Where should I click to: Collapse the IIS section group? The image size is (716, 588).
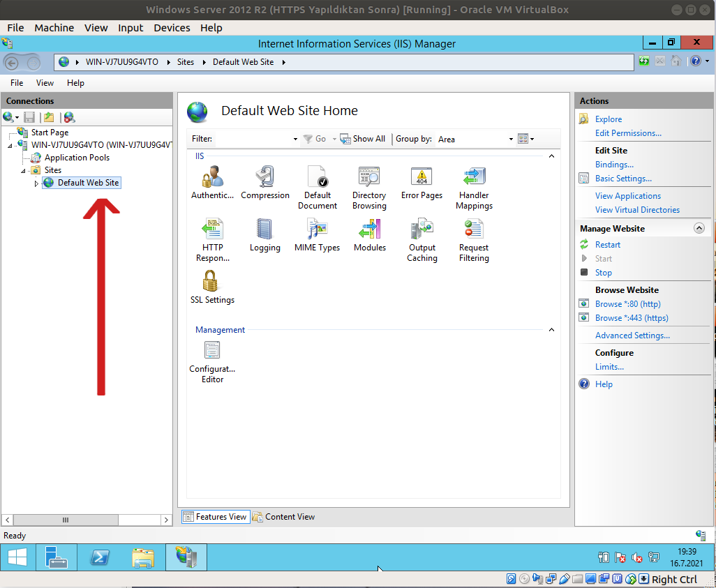[551, 156]
